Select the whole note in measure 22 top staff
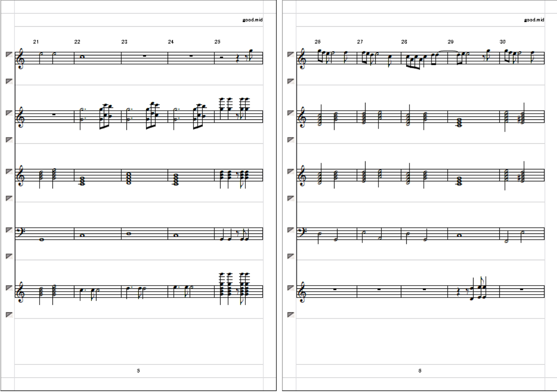This screenshot has height=392, width=557. click(83, 56)
